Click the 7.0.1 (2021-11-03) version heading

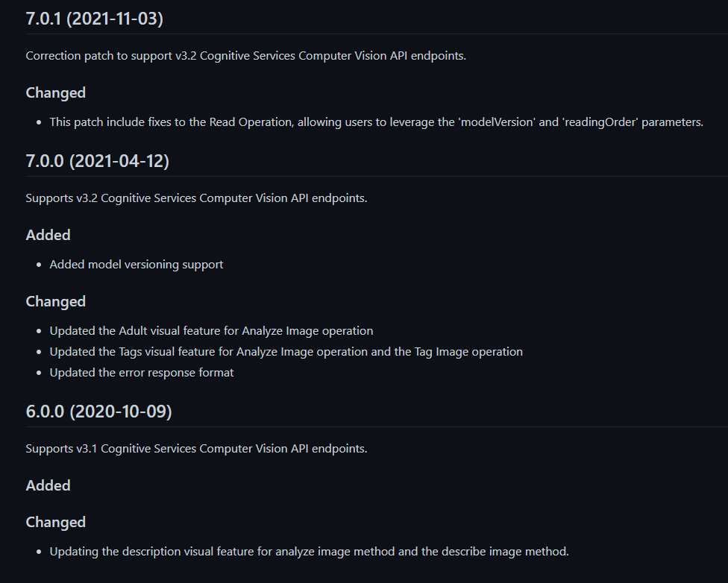point(94,19)
